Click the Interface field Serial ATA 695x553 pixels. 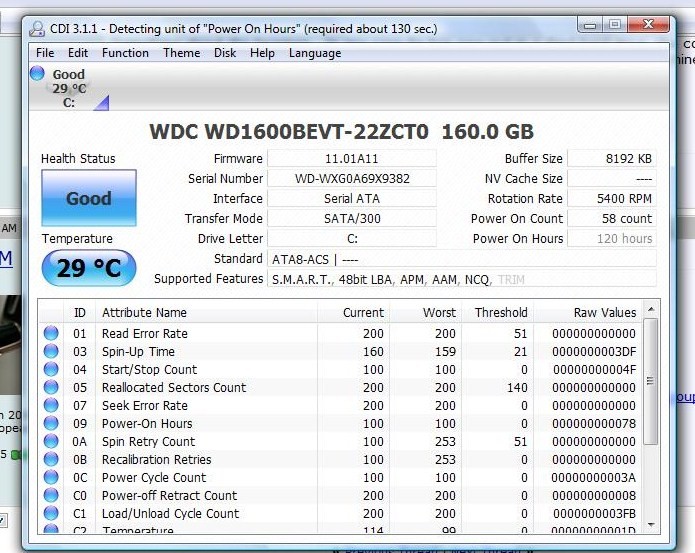click(x=351, y=199)
